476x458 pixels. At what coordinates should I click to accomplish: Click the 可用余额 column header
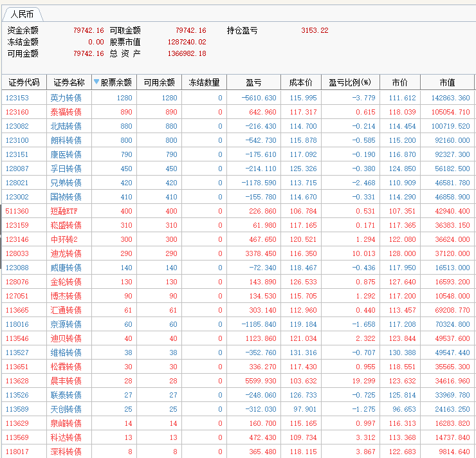(159, 82)
